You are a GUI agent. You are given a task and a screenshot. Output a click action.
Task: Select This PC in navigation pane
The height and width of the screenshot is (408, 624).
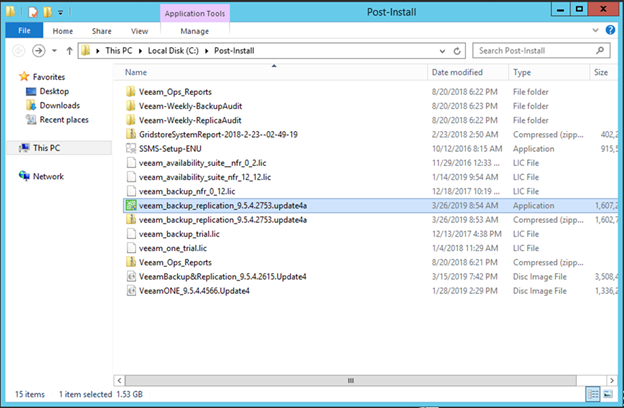(47, 148)
